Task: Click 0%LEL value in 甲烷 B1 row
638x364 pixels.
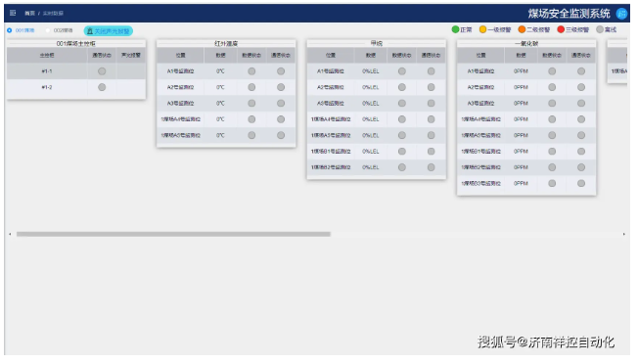Action: [371, 152]
